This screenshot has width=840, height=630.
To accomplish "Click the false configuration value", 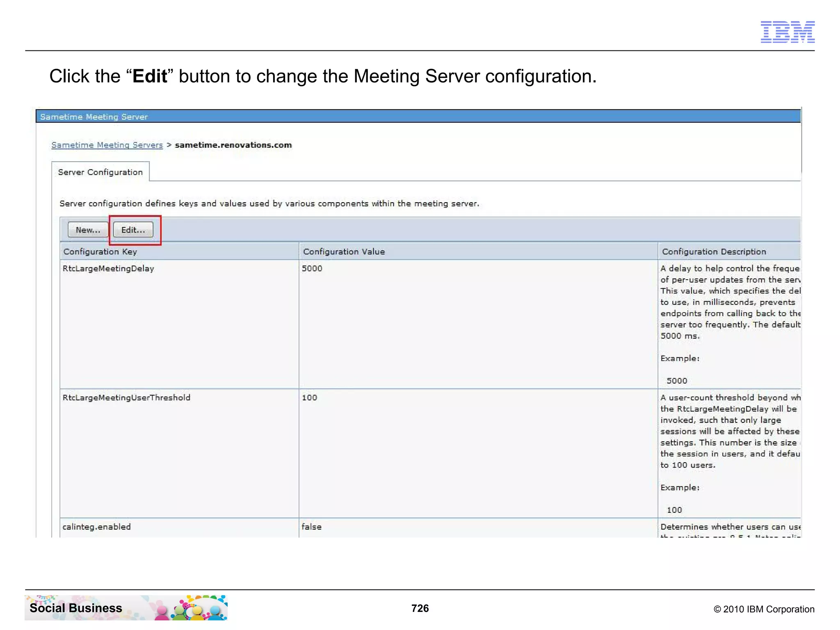I will [312, 527].
